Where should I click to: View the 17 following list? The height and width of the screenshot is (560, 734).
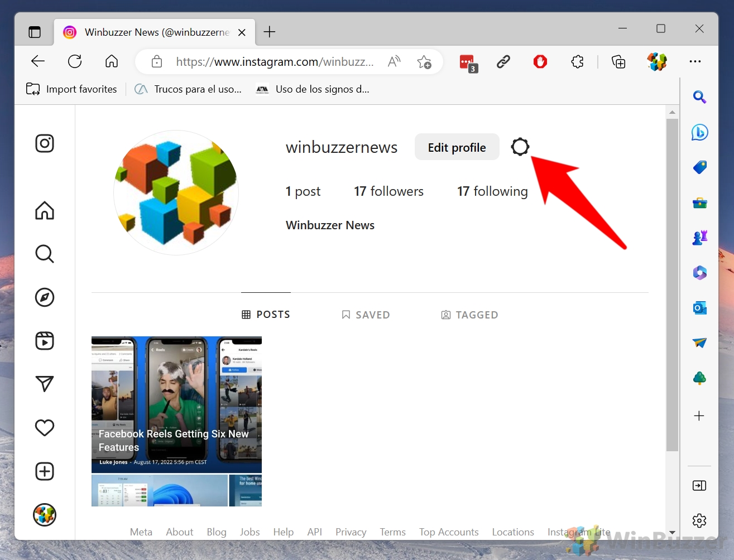point(492,191)
